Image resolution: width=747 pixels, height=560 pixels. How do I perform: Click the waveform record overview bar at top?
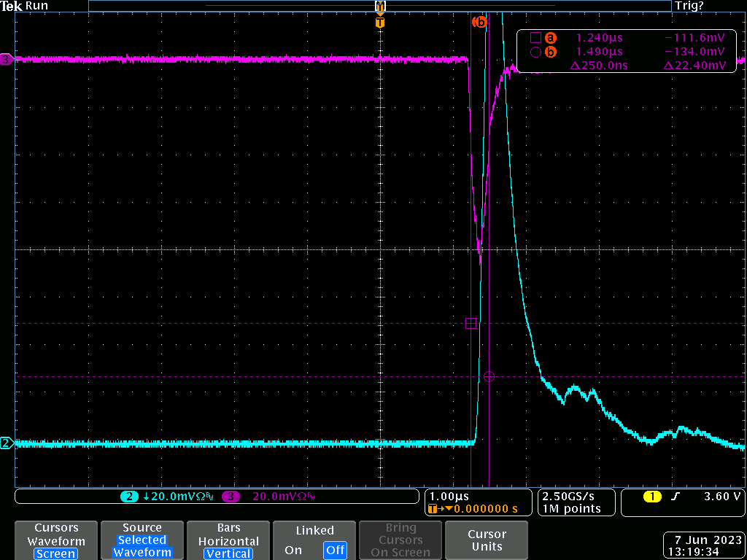point(379,6)
